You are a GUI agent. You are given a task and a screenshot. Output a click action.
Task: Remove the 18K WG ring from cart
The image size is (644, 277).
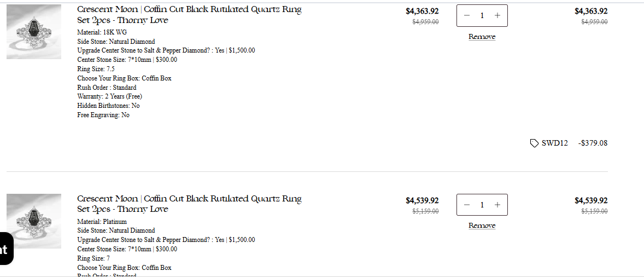pyautogui.click(x=482, y=37)
